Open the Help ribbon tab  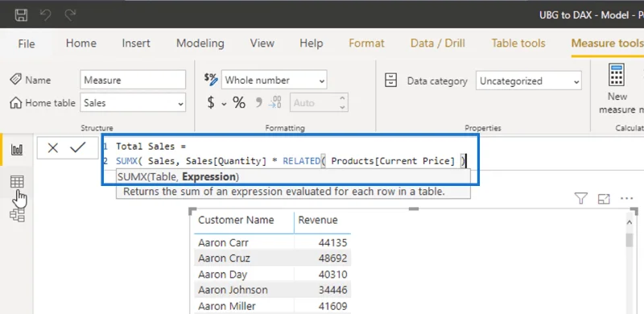(x=311, y=43)
